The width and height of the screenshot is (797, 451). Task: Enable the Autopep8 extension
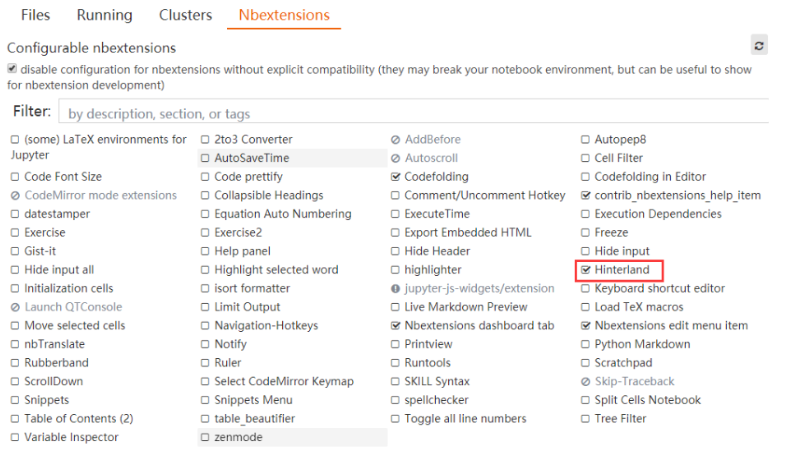586,140
